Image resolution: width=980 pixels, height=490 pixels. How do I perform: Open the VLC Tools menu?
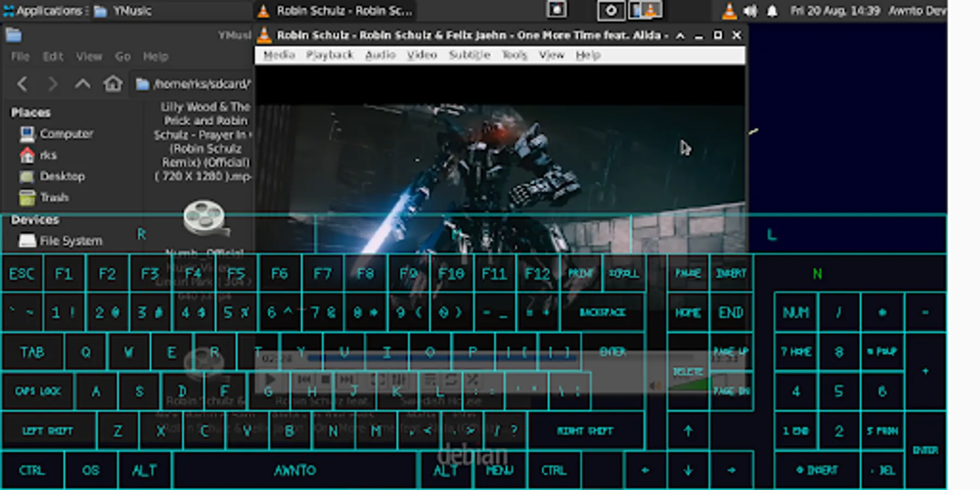coord(514,55)
